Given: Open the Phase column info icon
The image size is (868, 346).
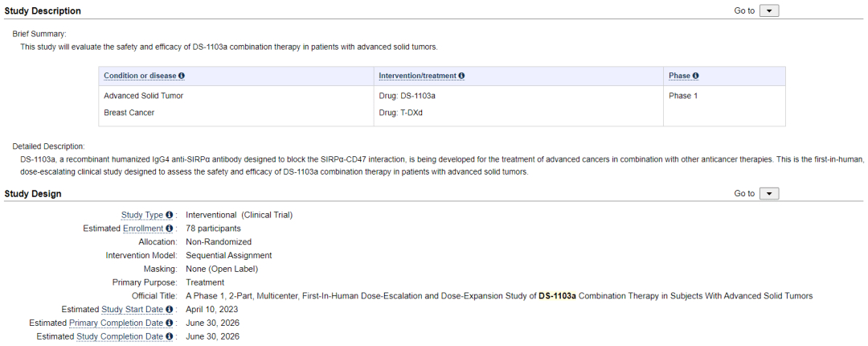Looking at the screenshot, I should [695, 76].
